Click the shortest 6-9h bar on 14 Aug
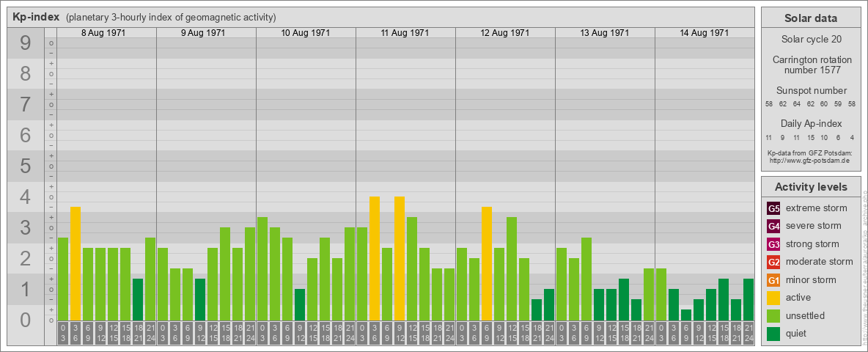This screenshot has height=352, width=868. (686, 315)
